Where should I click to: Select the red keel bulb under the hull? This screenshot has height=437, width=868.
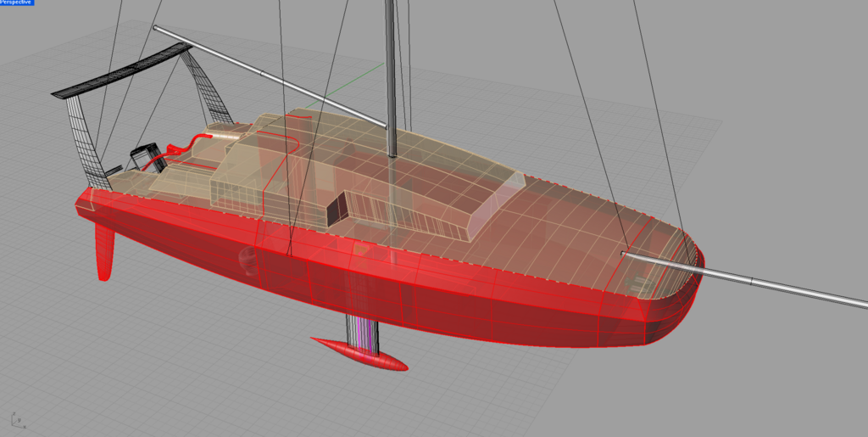pyautogui.click(x=359, y=355)
